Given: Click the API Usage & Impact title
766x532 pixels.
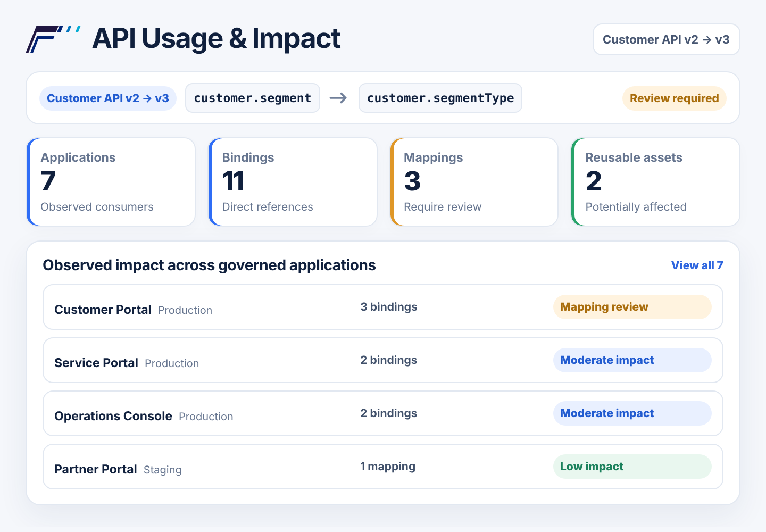Looking at the screenshot, I should 217,39.
